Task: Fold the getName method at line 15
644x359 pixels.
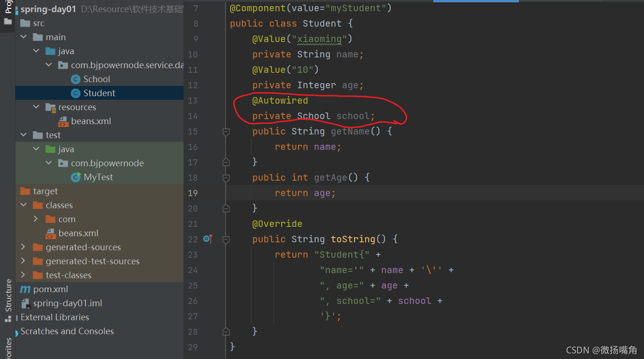Action: click(226, 132)
